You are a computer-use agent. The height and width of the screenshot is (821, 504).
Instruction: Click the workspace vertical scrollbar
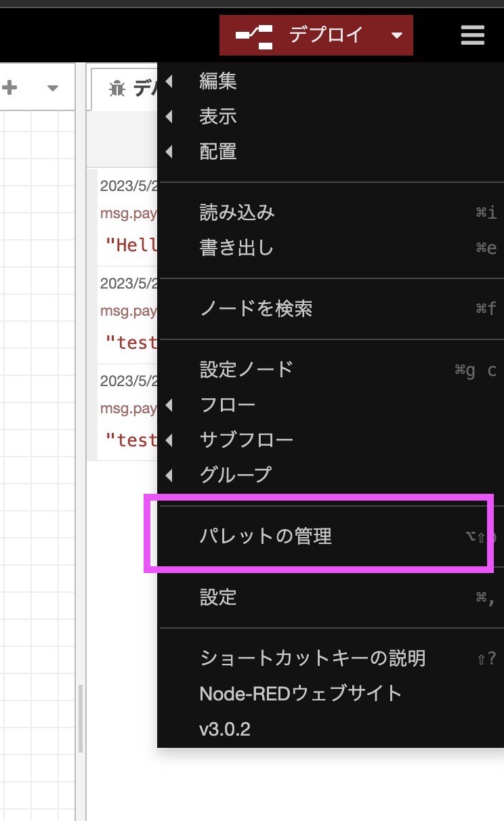click(x=81, y=718)
